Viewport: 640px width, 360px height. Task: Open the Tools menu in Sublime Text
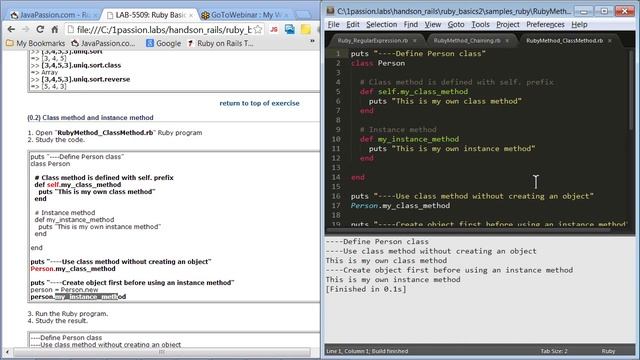click(x=480, y=24)
